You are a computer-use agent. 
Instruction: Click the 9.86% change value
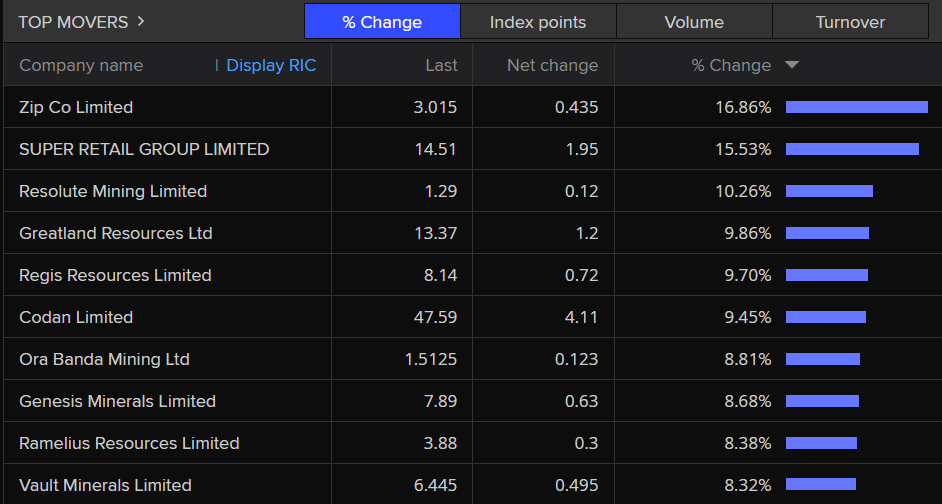tap(748, 233)
